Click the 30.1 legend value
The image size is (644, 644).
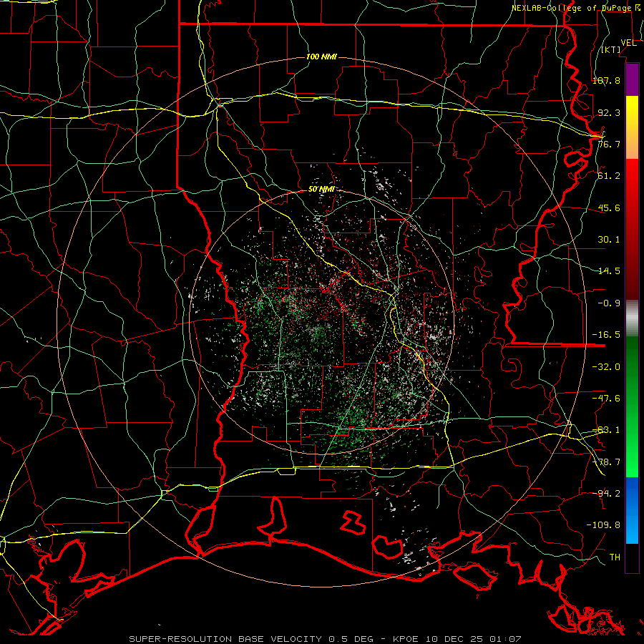click(609, 240)
